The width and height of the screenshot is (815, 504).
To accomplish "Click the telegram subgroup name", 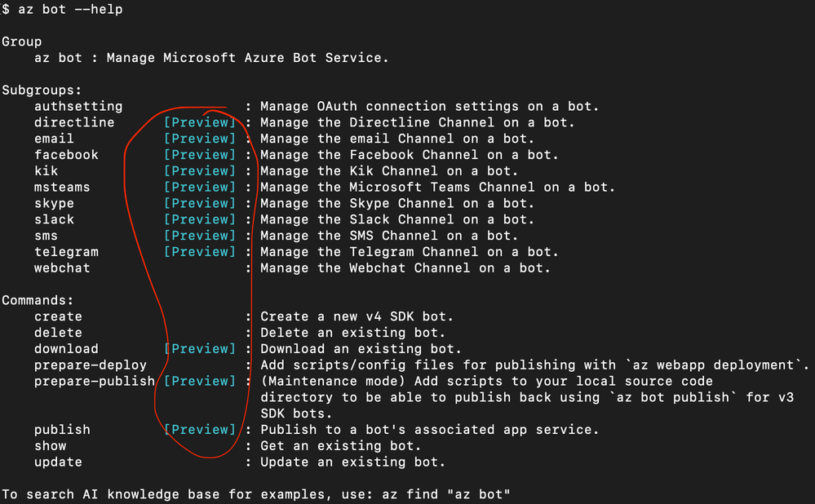I will click(x=66, y=252).
